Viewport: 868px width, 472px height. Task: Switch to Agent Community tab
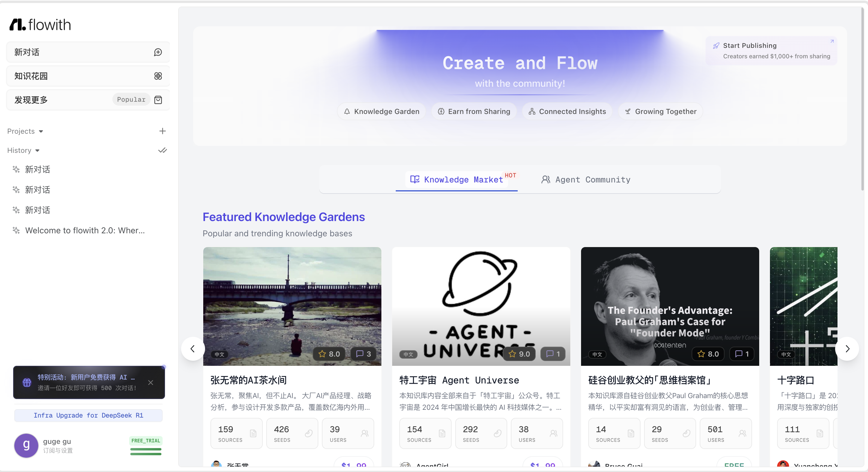point(586,180)
